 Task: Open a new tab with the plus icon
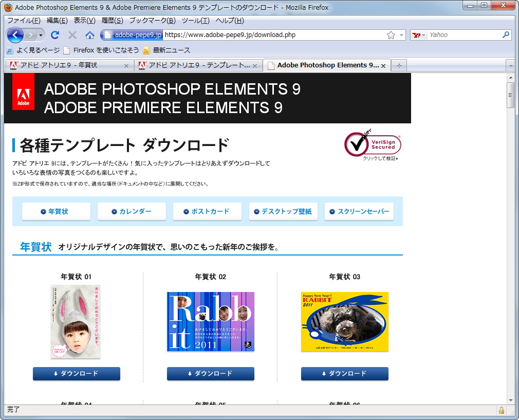(399, 65)
